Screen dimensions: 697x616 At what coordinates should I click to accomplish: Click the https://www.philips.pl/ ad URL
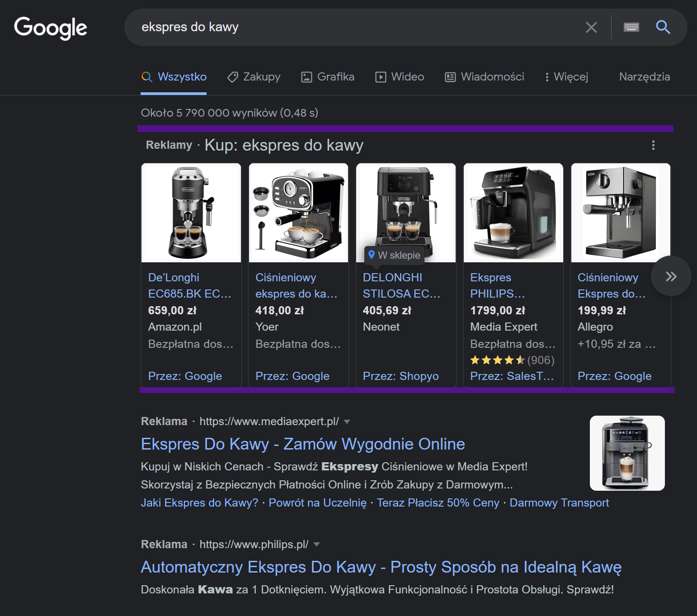(x=254, y=545)
